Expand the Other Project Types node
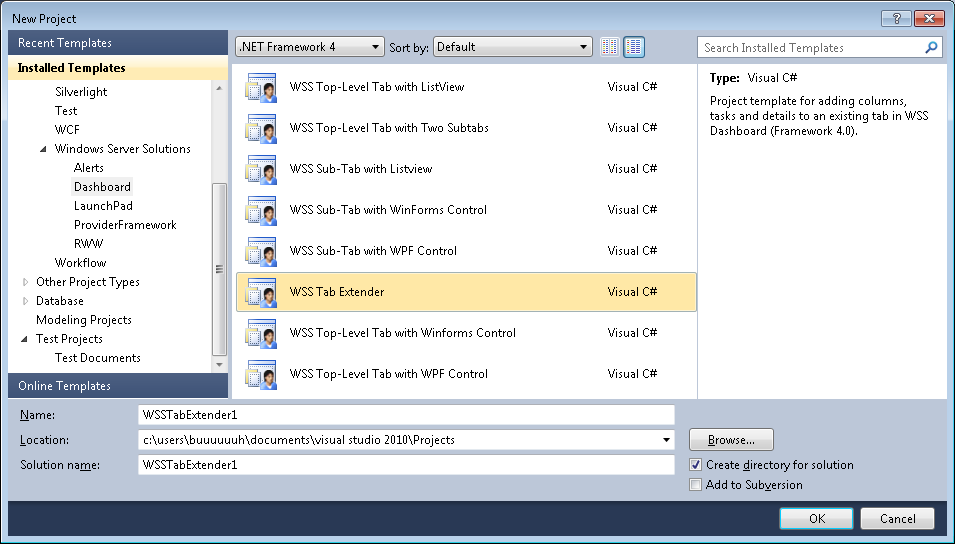Image resolution: width=955 pixels, height=544 pixels. tap(25, 282)
